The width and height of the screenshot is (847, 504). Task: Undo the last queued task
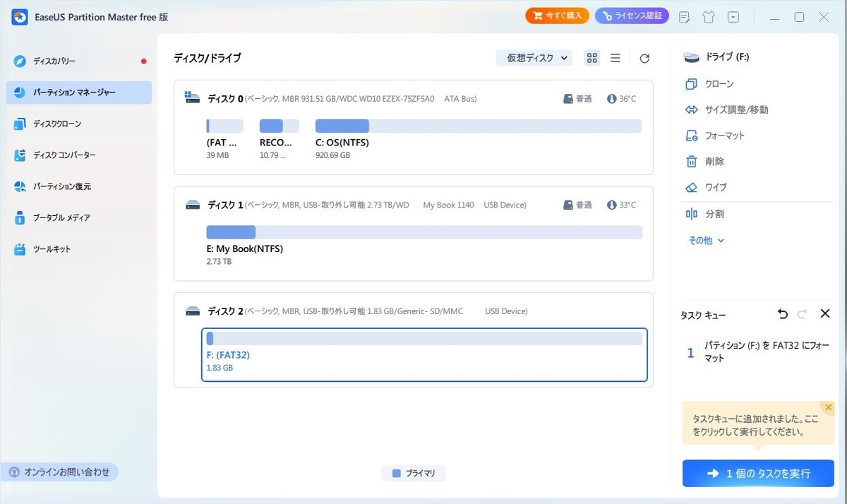[x=782, y=314]
